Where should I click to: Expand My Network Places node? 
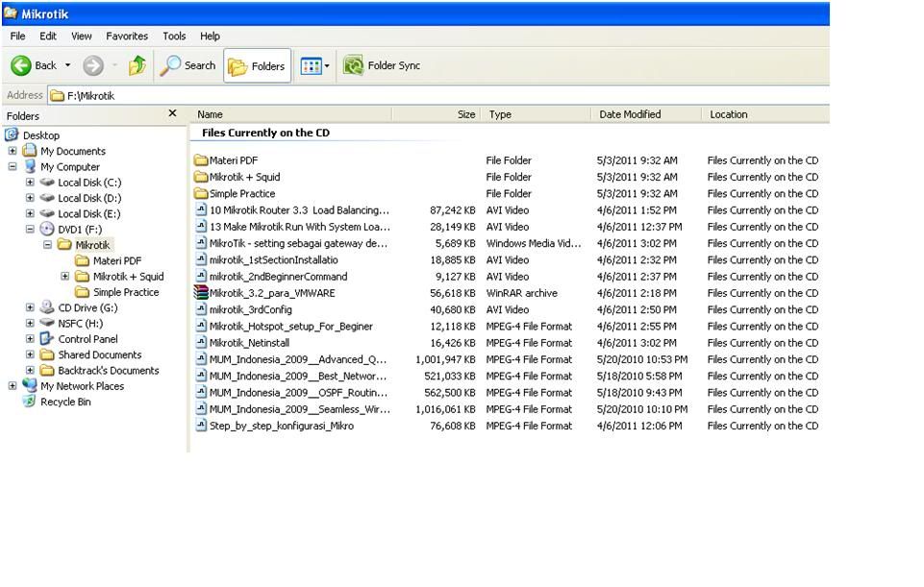[12, 385]
